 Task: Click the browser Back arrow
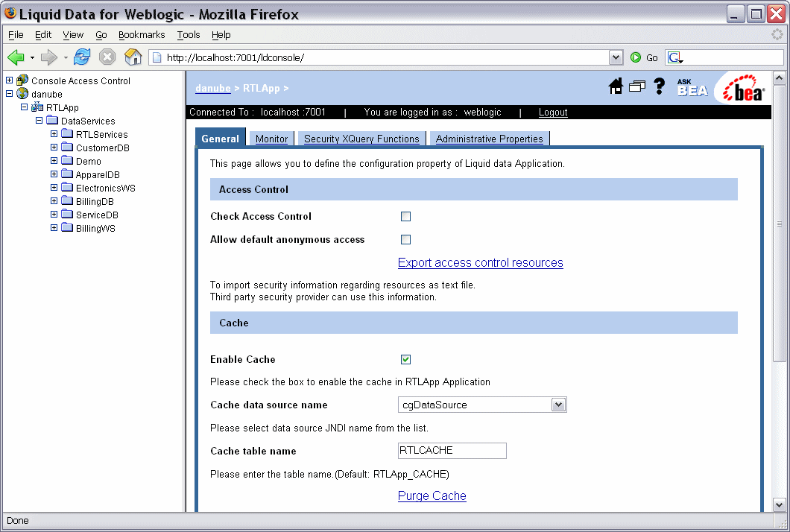coord(16,57)
